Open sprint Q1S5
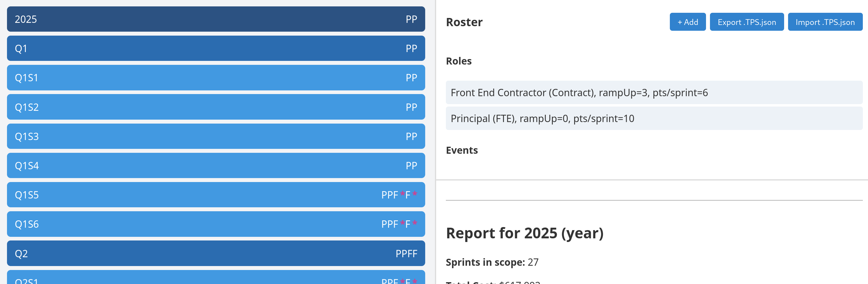Image resolution: width=868 pixels, height=284 pixels. pyautogui.click(x=216, y=195)
